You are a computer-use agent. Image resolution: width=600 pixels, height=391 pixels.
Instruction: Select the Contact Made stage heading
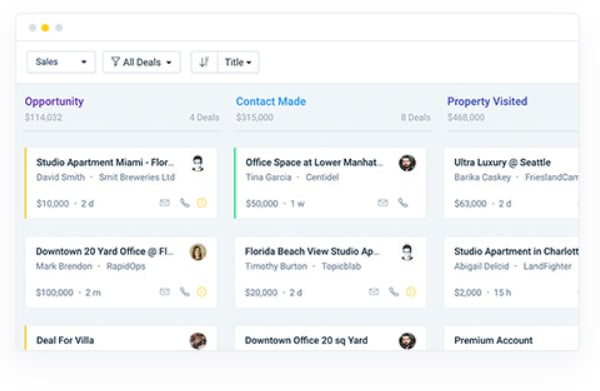271,101
